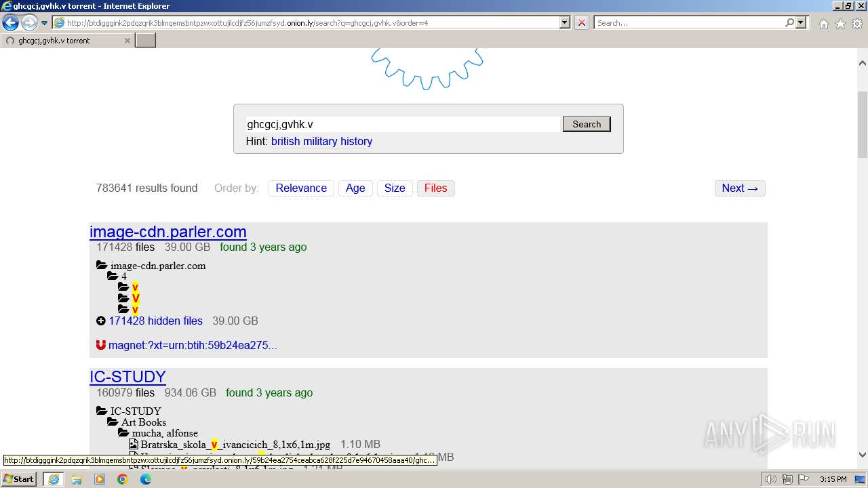The image size is (868, 488).
Task: Open a new blank tab
Action: [146, 41]
